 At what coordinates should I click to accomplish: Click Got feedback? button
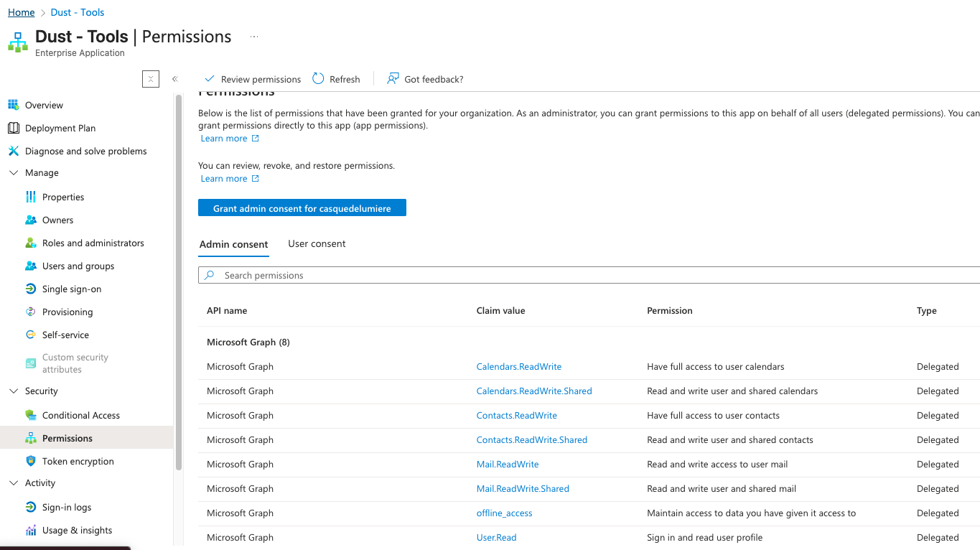[x=425, y=79]
